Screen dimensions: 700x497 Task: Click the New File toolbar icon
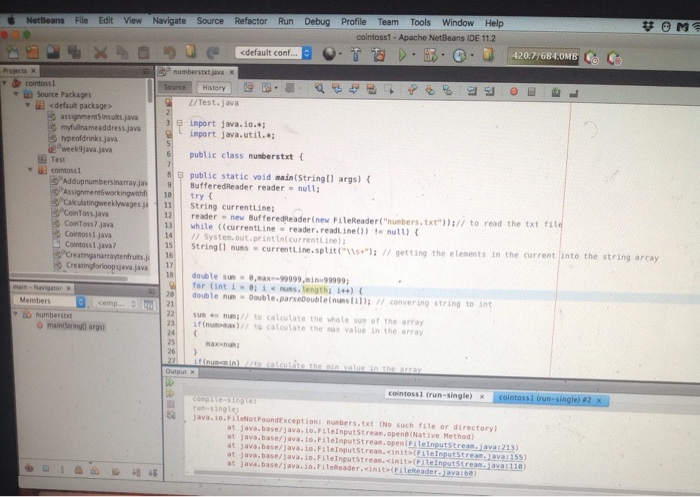point(12,53)
